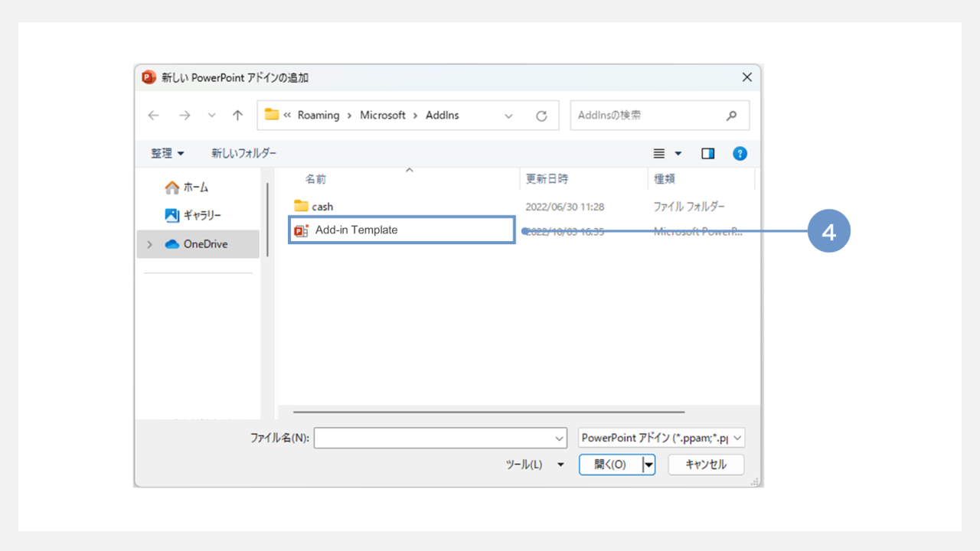The height and width of the screenshot is (551, 980).
Task: Expand address bar history dropdown
Action: tap(508, 116)
